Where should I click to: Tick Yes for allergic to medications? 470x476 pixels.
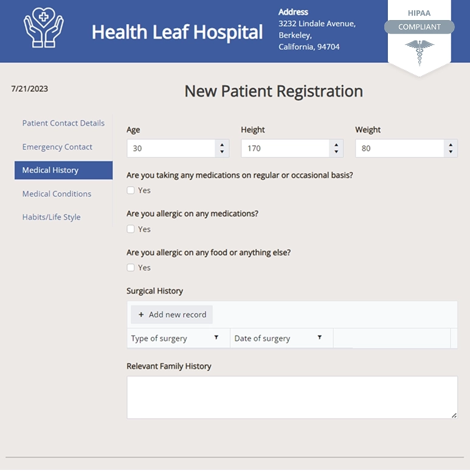tap(131, 229)
